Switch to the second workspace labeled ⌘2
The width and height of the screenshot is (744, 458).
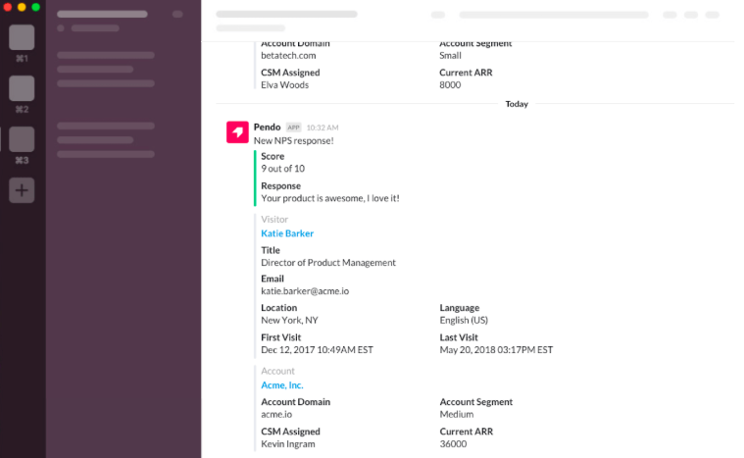pos(22,88)
